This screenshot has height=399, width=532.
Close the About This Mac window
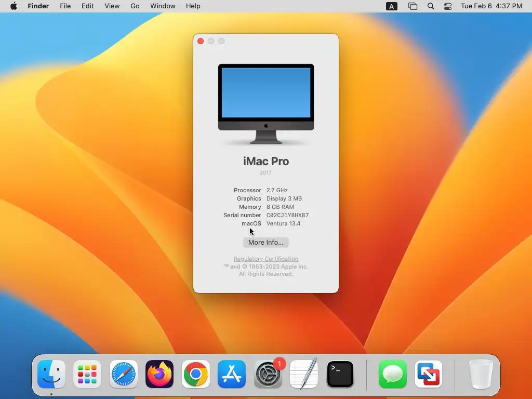tap(201, 41)
